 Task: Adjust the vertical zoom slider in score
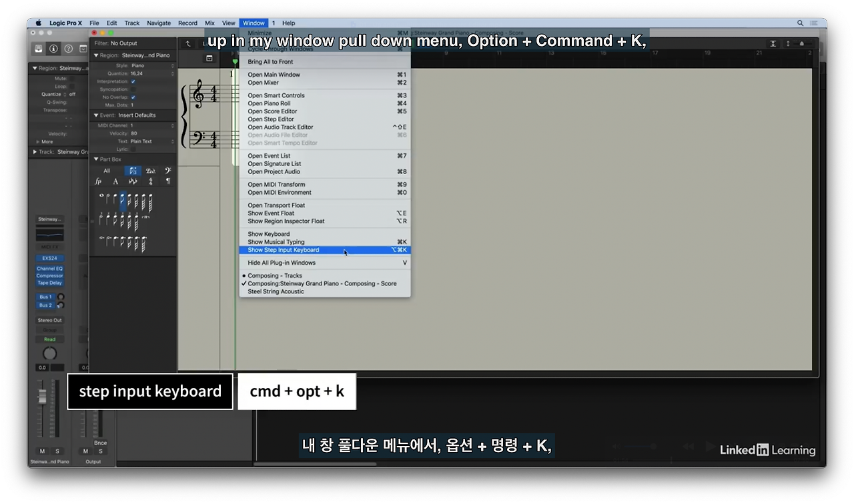click(801, 44)
